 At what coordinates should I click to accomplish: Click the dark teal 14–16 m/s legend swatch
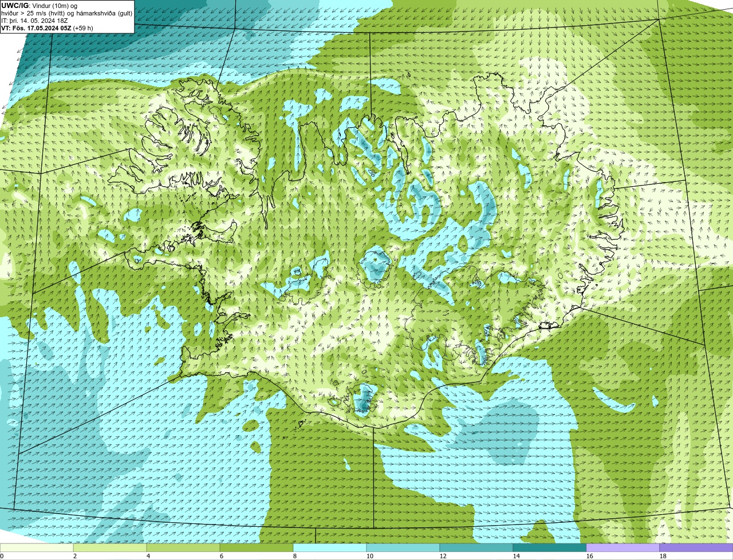coord(550,548)
